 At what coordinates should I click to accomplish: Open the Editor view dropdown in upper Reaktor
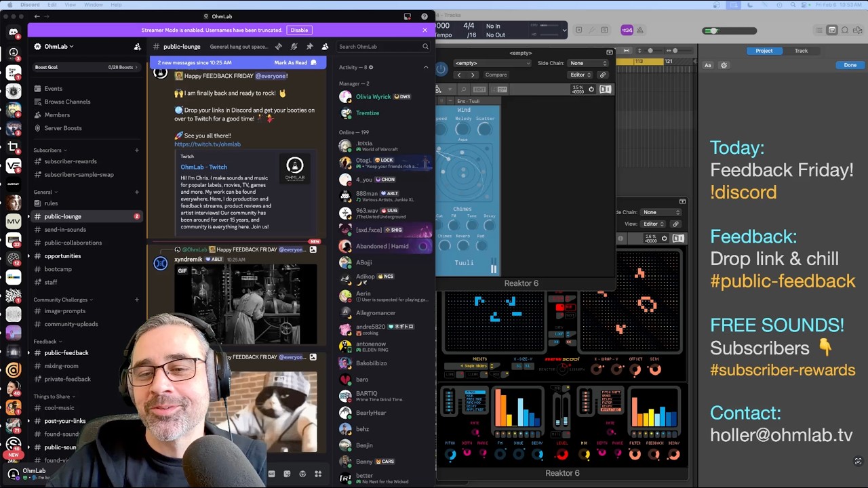580,75
